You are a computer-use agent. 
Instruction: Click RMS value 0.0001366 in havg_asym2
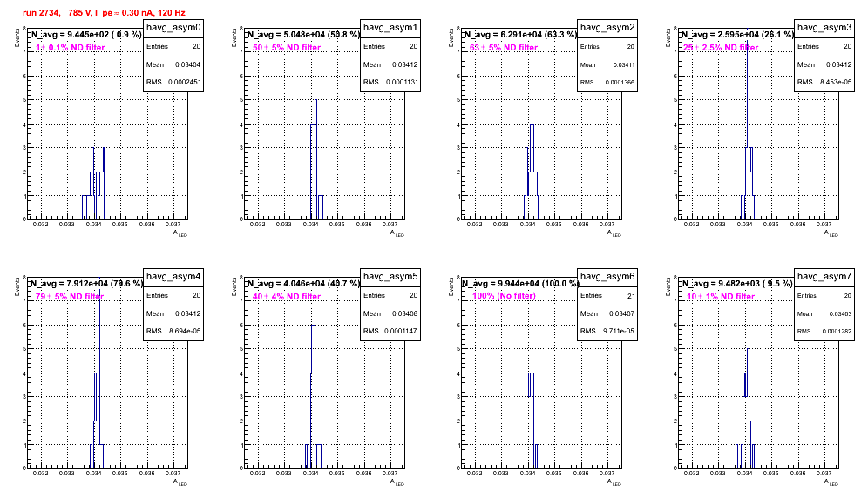(620, 83)
